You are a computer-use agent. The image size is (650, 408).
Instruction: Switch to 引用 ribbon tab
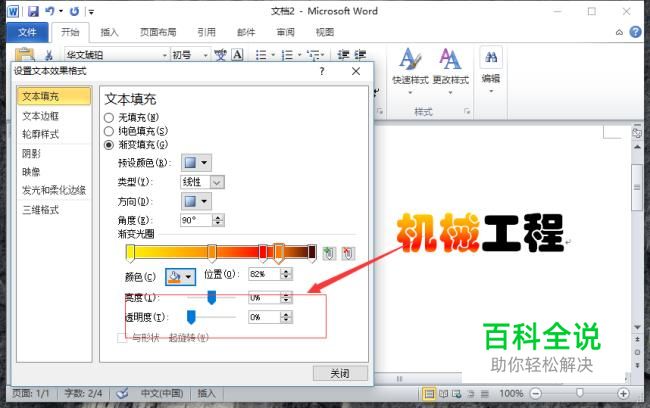(206, 32)
